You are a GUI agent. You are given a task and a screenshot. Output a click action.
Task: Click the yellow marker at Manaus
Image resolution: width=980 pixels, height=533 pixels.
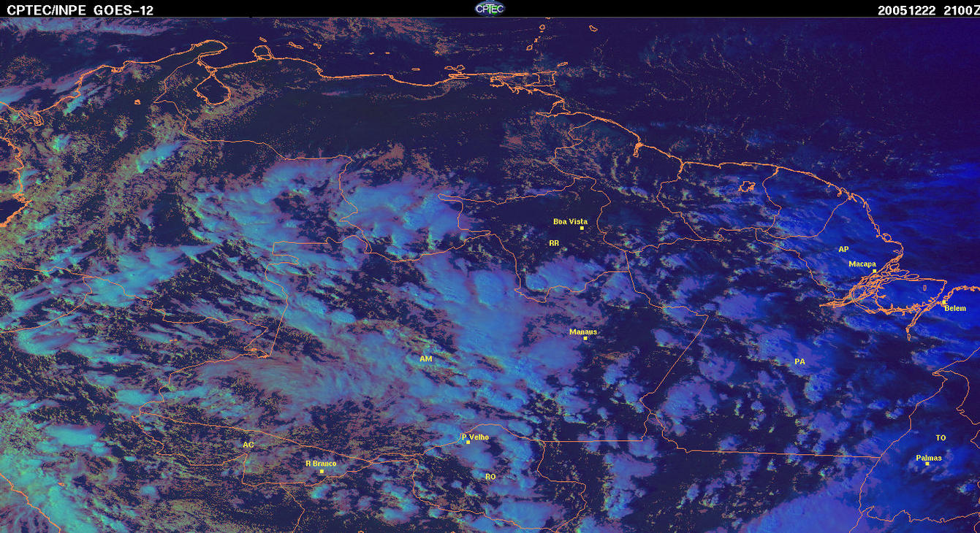pyautogui.click(x=585, y=338)
